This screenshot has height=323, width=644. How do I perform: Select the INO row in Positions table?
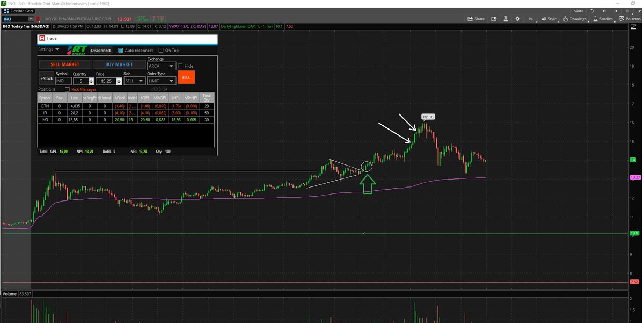[x=126, y=120]
